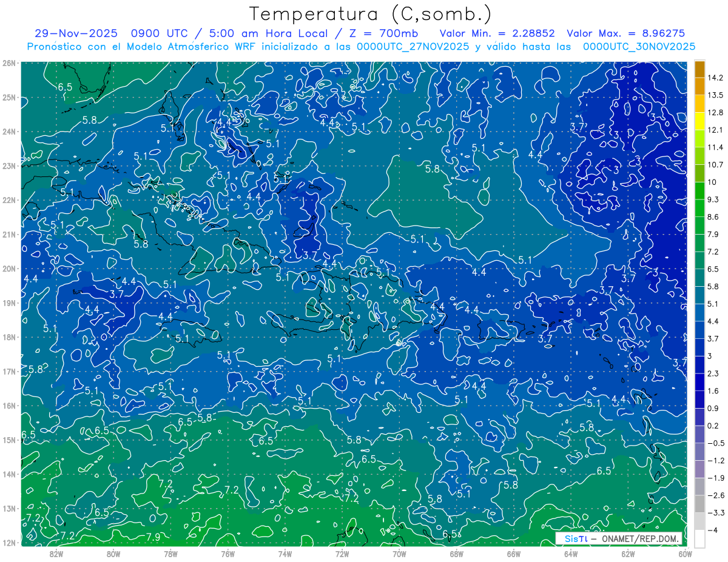Click the 14.2 colorbar label
The image size is (728, 562).
point(716,78)
